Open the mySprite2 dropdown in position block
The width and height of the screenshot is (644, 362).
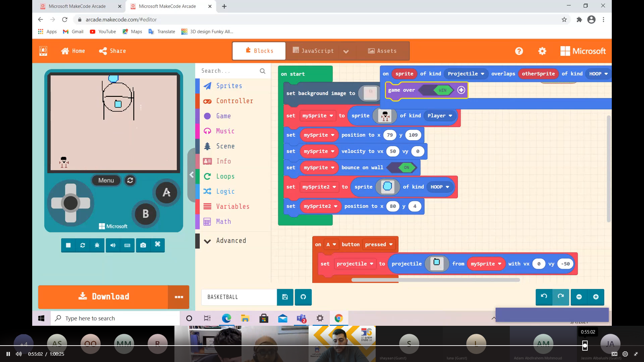tap(320, 206)
